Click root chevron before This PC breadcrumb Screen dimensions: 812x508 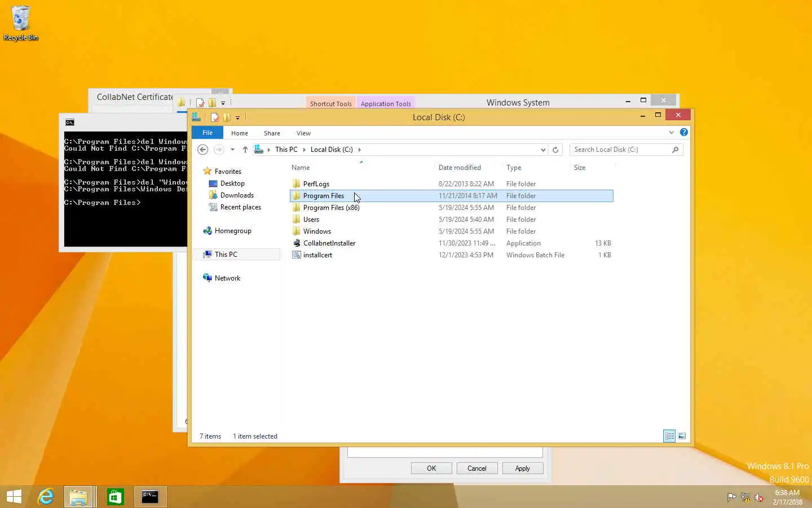tap(268, 150)
